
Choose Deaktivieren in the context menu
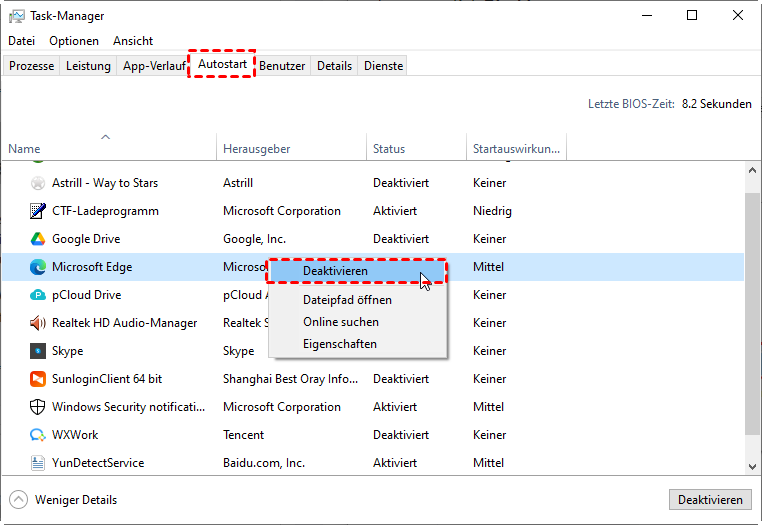(335, 271)
